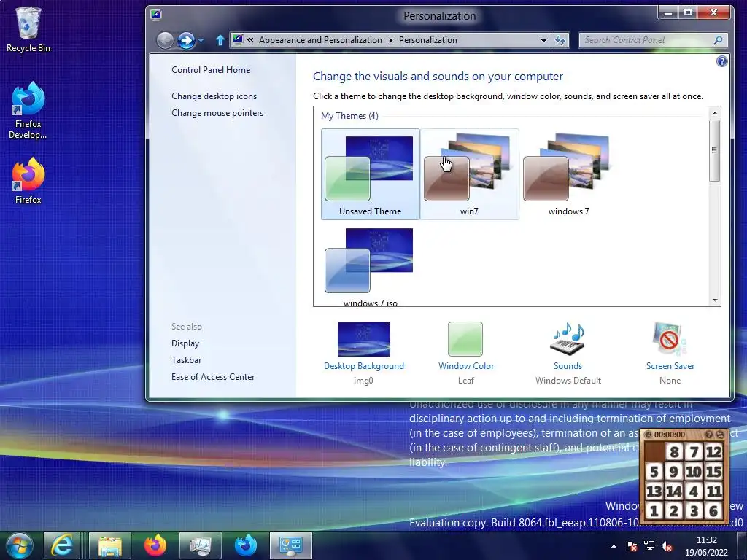
Task: Pause the puzzle gadget timer icon
Action: (x=648, y=435)
